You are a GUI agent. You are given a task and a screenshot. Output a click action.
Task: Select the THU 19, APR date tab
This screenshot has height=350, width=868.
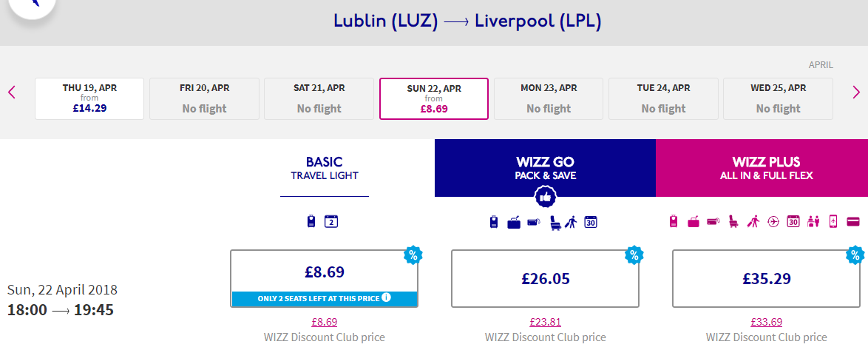[89, 98]
